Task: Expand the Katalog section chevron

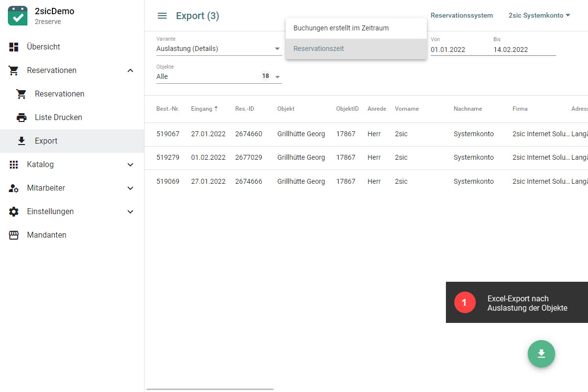Action: pos(130,165)
